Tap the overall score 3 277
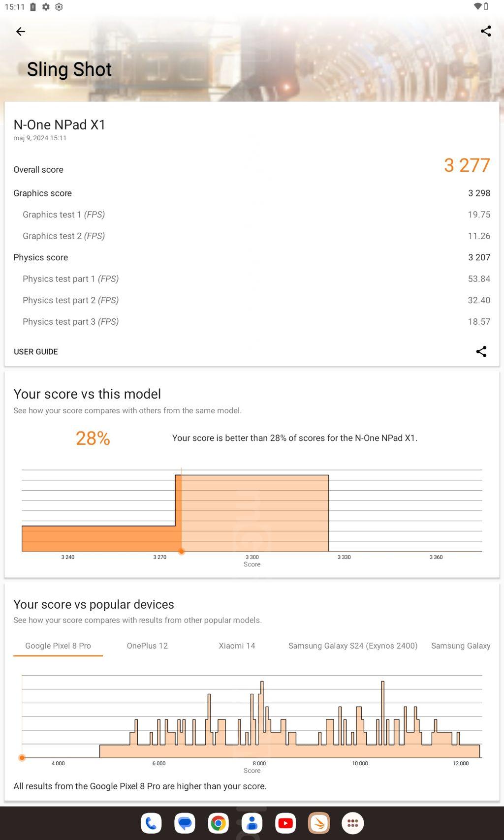504x840 pixels. pyautogui.click(x=467, y=165)
